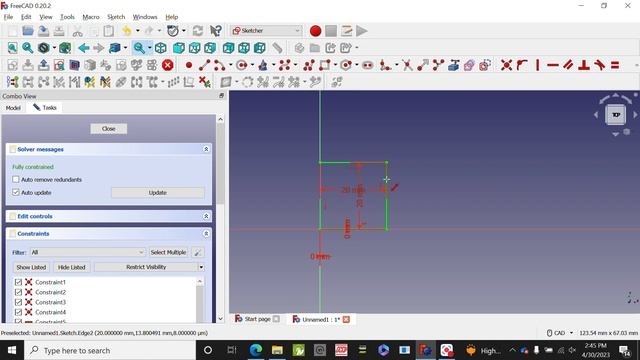
Task: Collapse the Solver messages section
Action: [206, 149]
